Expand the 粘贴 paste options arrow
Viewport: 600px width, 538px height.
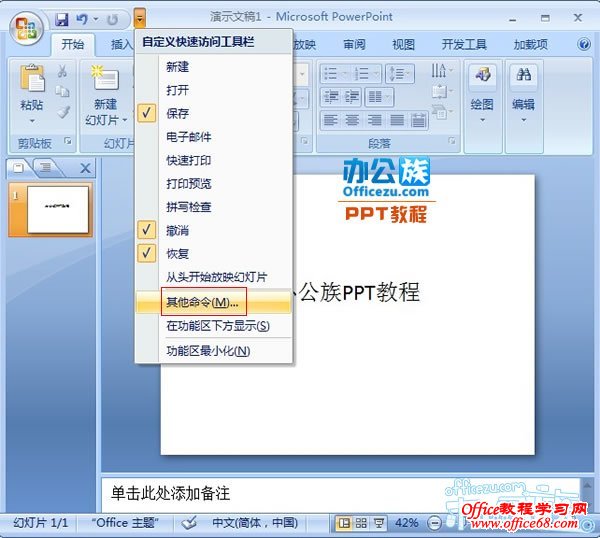[x=32, y=121]
